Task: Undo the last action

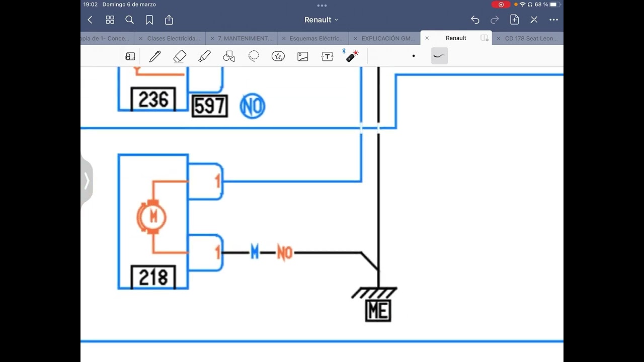Action: [x=475, y=20]
